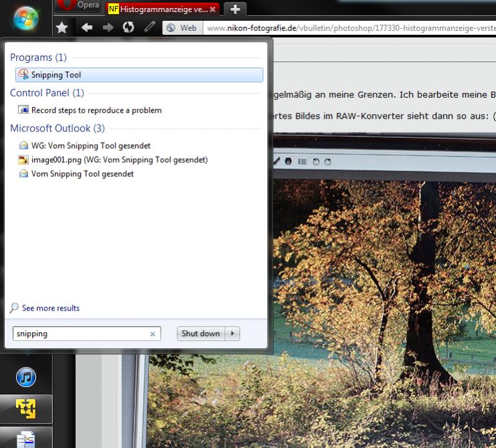Launch the Snipping Tool program result
496x448 pixels.
[x=139, y=75]
